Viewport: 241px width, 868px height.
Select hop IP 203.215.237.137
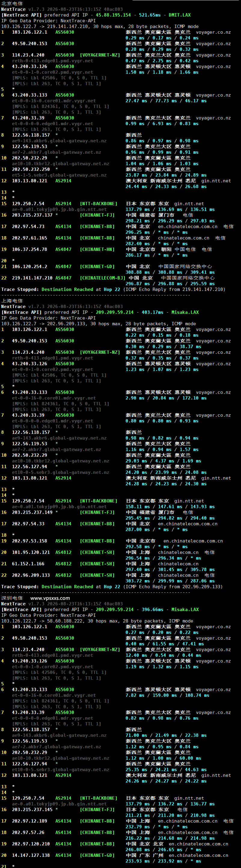pos(32,215)
